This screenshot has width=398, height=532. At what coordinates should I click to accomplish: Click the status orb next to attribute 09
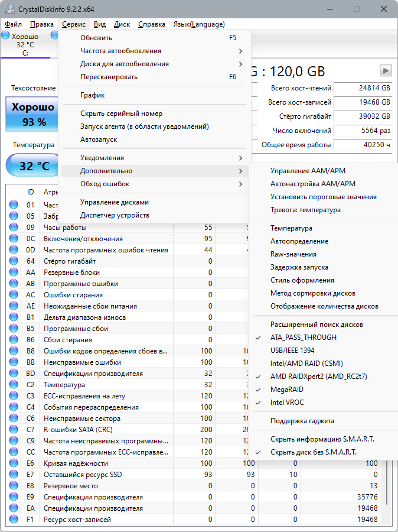(14, 228)
